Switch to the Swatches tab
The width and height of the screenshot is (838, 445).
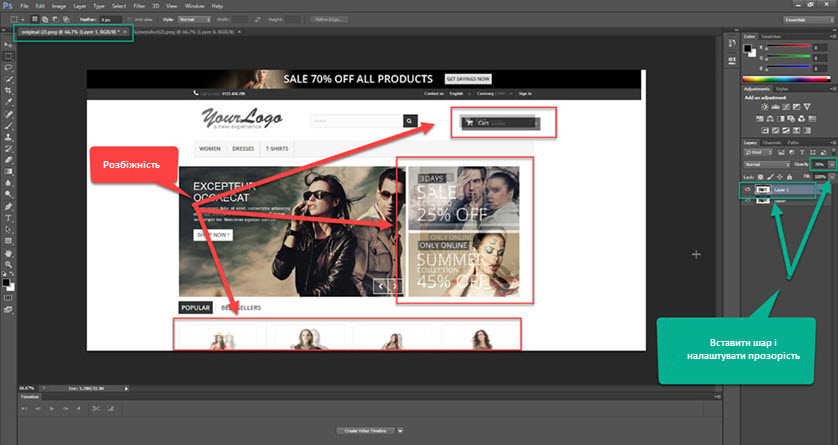click(771, 36)
